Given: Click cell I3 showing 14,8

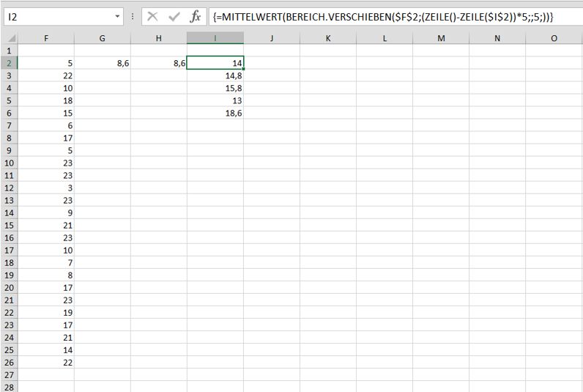Looking at the screenshot, I should (215, 76).
